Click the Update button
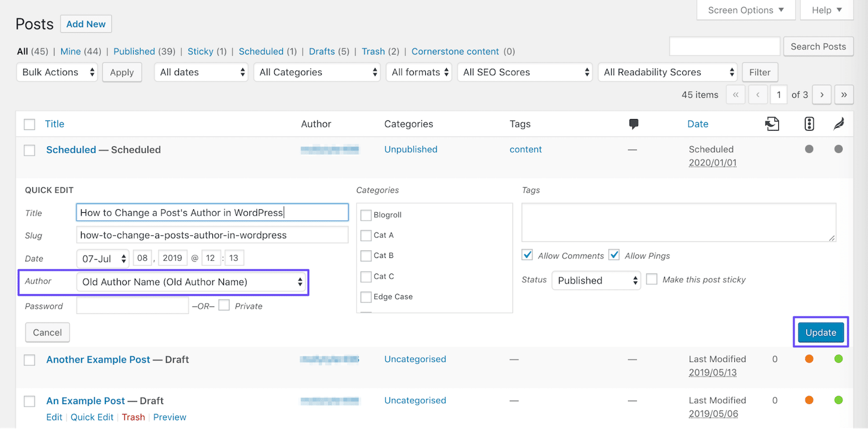Image resolution: width=868 pixels, height=429 pixels. (821, 332)
